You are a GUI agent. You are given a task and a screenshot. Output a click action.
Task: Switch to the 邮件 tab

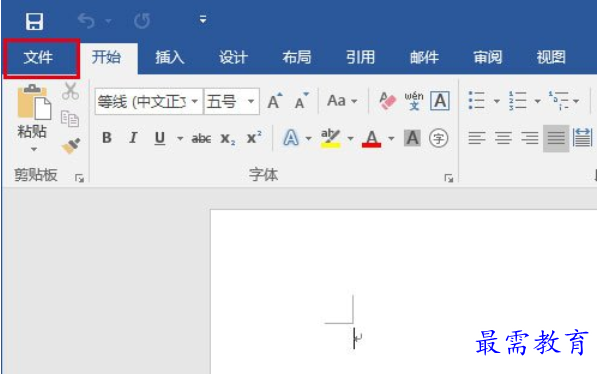tap(424, 58)
